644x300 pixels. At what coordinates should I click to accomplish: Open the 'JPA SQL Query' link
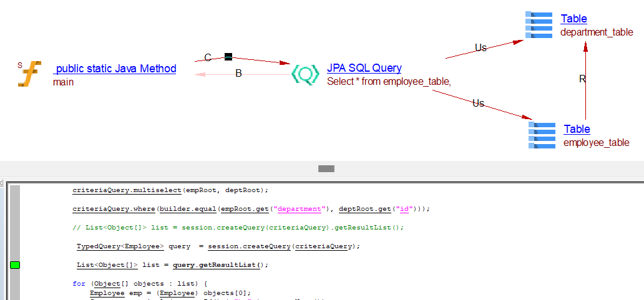[364, 68]
